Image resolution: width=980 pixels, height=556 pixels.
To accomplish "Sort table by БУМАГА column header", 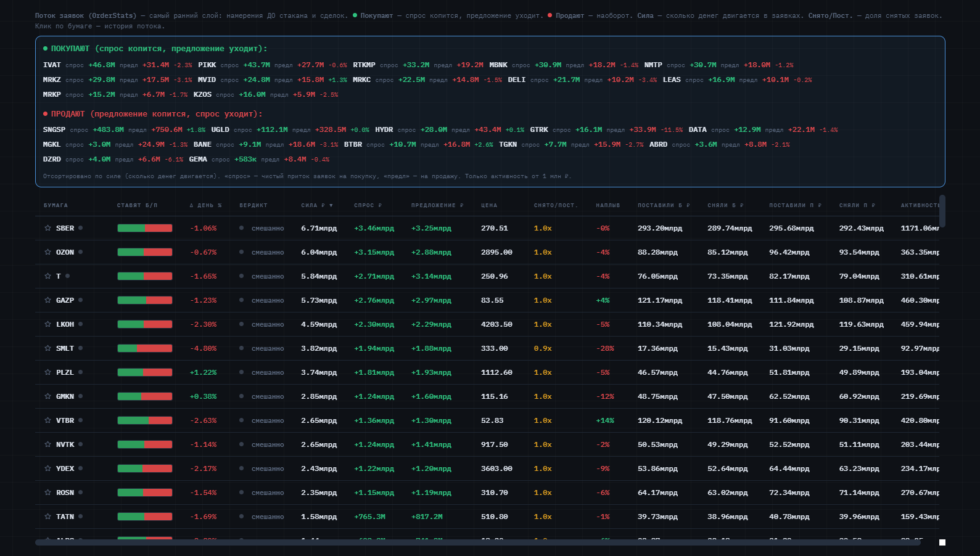I will [56, 205].
